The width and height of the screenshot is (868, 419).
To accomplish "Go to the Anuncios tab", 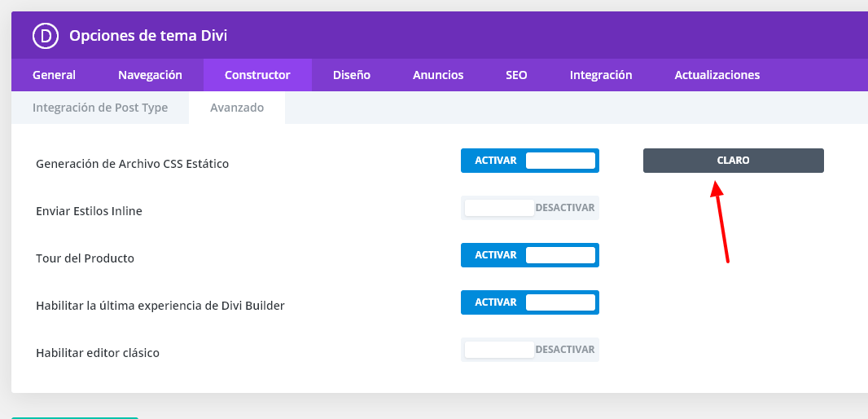I will tap(438, 75).
